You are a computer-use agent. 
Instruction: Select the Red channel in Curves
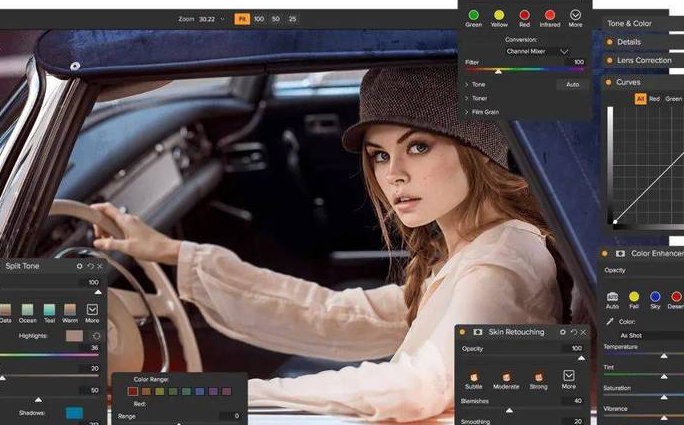[654, 99]
